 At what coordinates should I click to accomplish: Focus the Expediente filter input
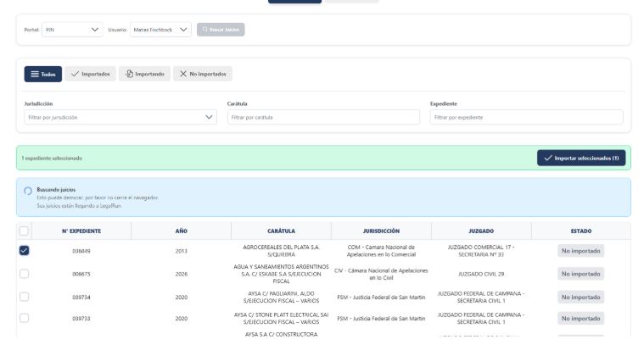tap(526, 117)
